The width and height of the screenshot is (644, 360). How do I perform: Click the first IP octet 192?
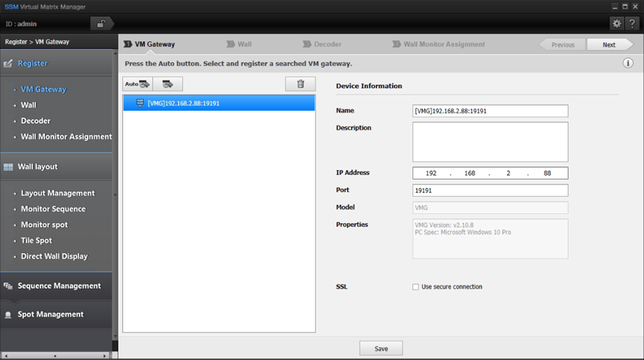point(431,173)
